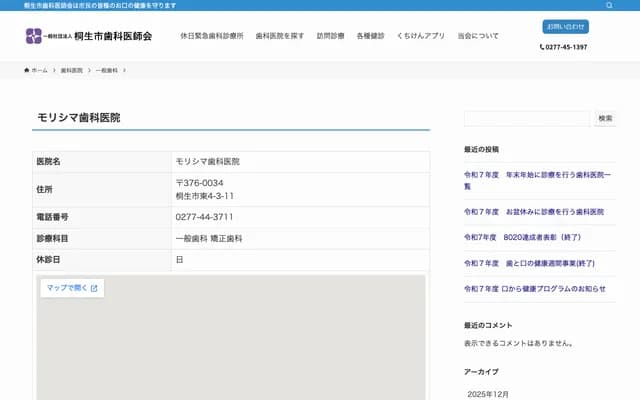Viewport: 640px width, 400px height.
Task: Click the phone number 0277-45-1397
Action: [565, 47]
